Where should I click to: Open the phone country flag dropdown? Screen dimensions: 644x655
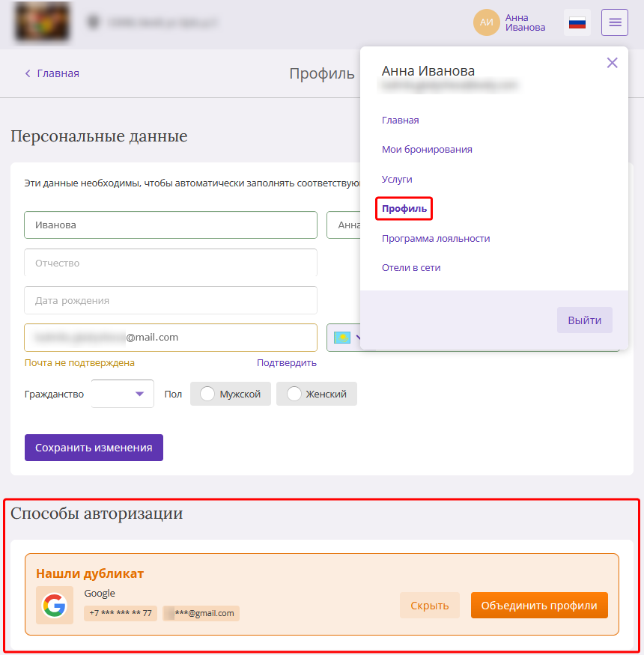click(344, 338)
